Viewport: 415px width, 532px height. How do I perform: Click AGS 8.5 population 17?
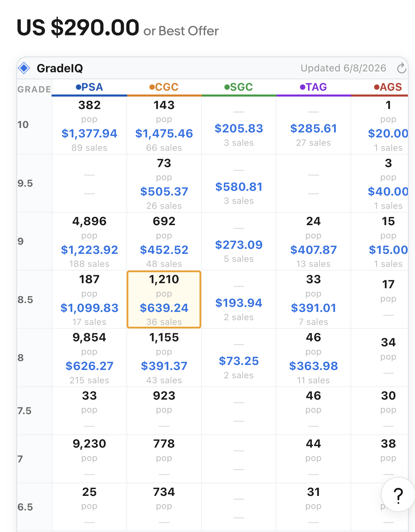[388, 284]
